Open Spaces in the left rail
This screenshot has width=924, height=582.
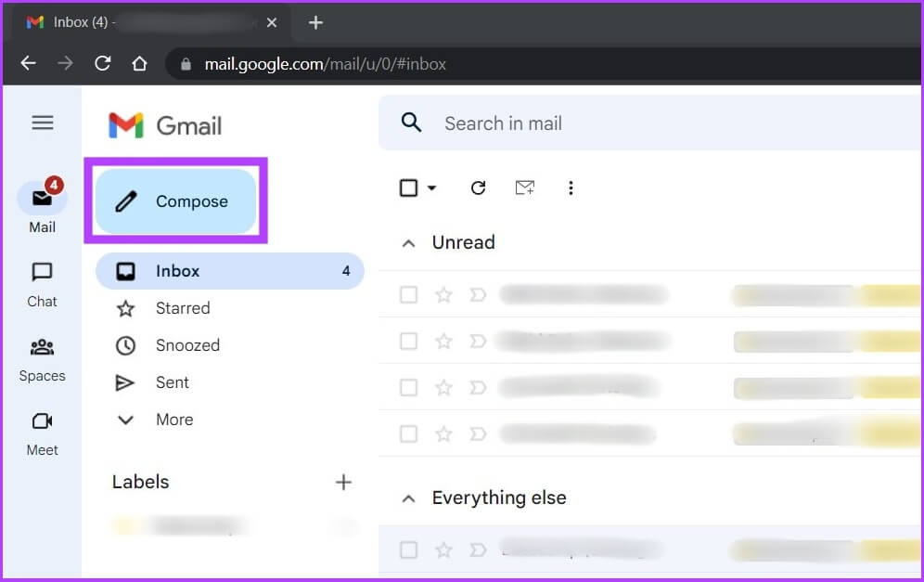point(42,360)
